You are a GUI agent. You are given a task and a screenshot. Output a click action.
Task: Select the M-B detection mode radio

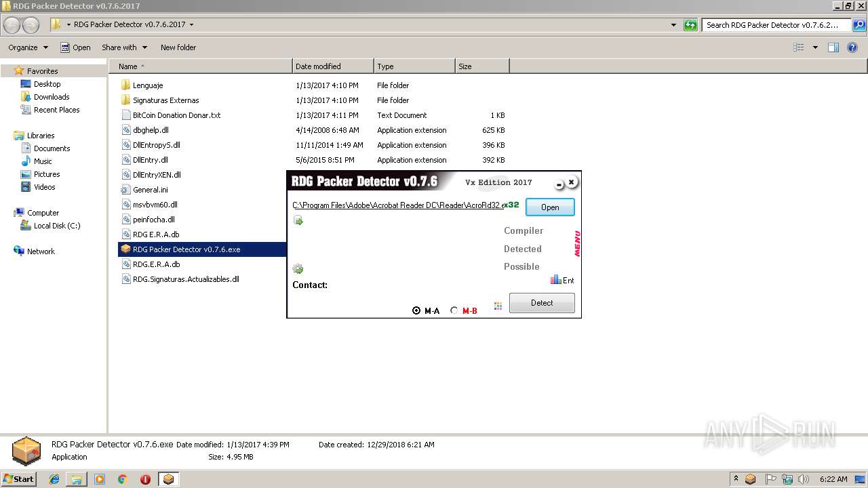pos(464,310)
